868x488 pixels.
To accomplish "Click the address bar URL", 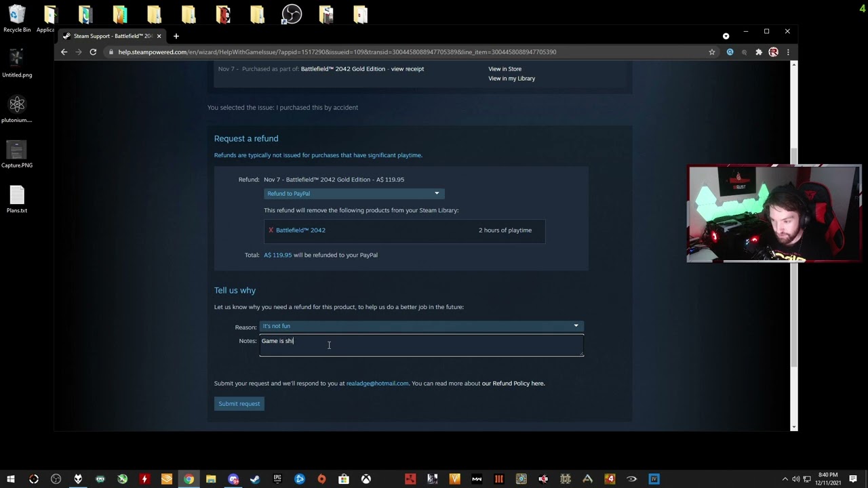I will [x=337, y=52].
